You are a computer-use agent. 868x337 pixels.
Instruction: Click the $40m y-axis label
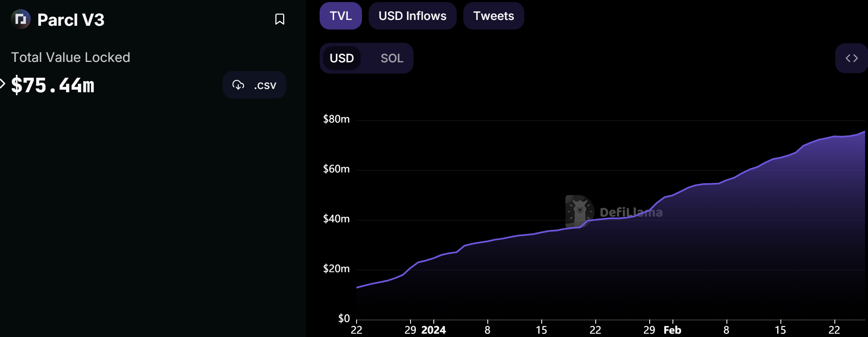point(336,219)
